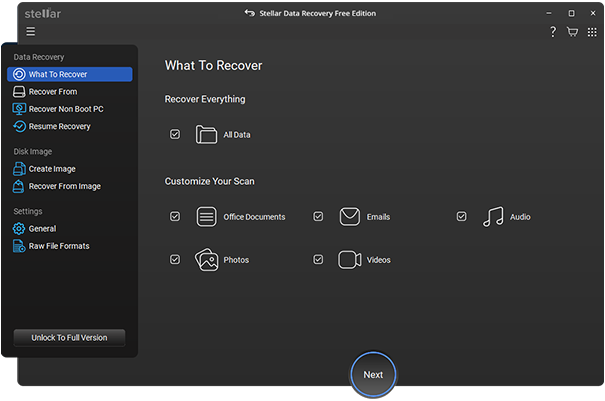Click the Next button
The height and width of the screenshot is (401, 605).
coord(373,374)
